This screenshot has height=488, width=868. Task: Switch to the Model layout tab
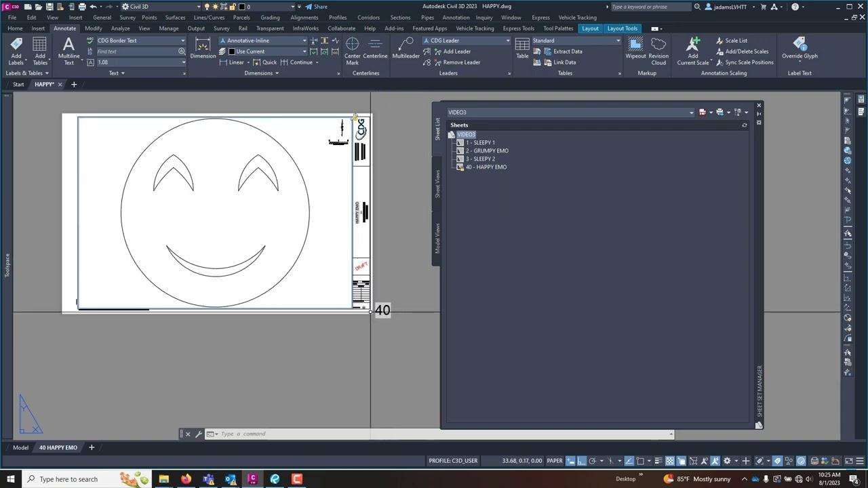tap(20, 447)
